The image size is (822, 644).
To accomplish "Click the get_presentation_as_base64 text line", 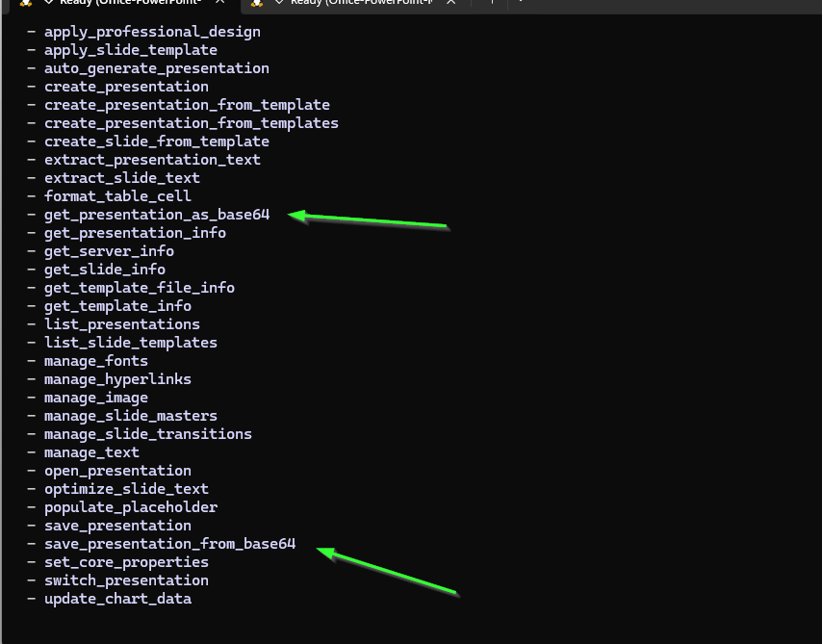I will (156, 215).
